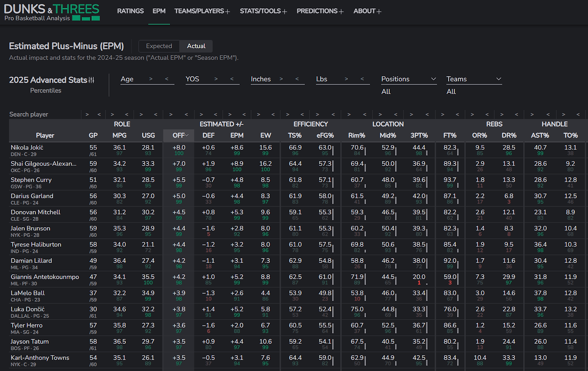Open the stats settings sliders icon
Image resolution: width=588 pixels, height=371 pixels.
91,80
